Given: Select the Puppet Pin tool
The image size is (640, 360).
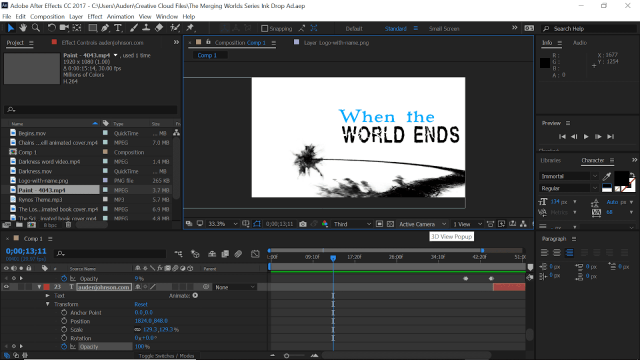Looking at the screenshot, I should coord(190,28).
